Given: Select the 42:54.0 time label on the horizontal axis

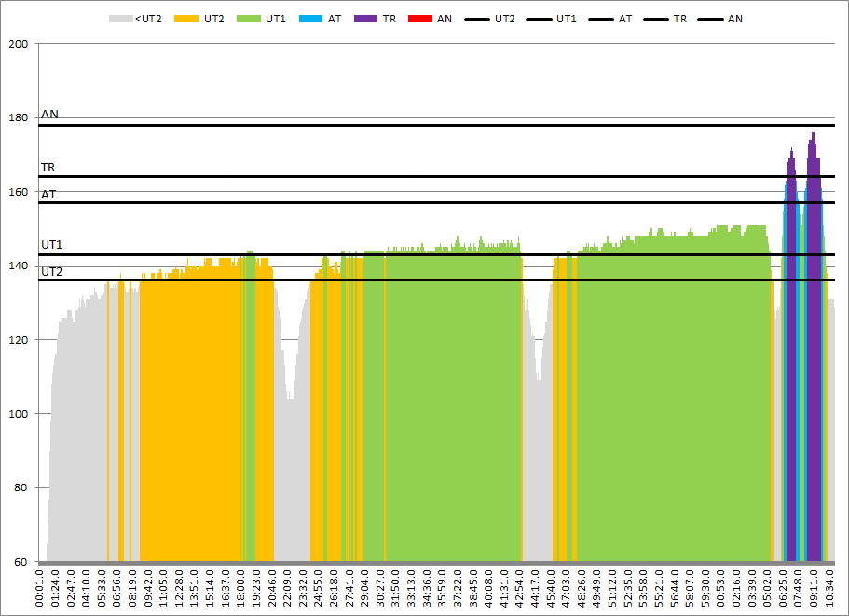Looking at the screenshot, I should [x=520, y=588].
